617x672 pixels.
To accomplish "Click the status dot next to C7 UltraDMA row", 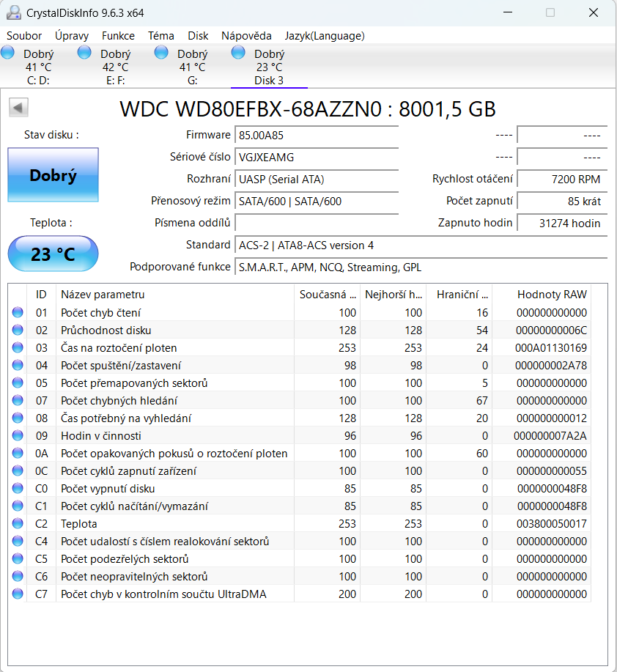I will 16,594.
